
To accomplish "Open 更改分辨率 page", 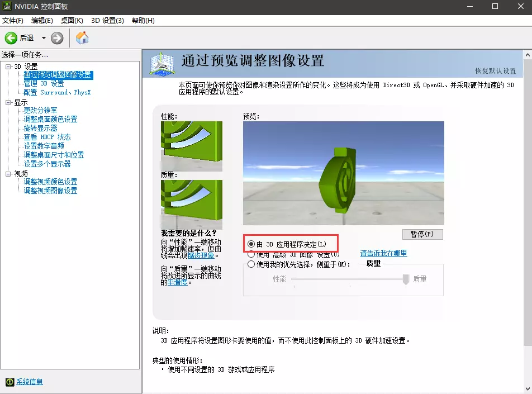I will [40, 110].
